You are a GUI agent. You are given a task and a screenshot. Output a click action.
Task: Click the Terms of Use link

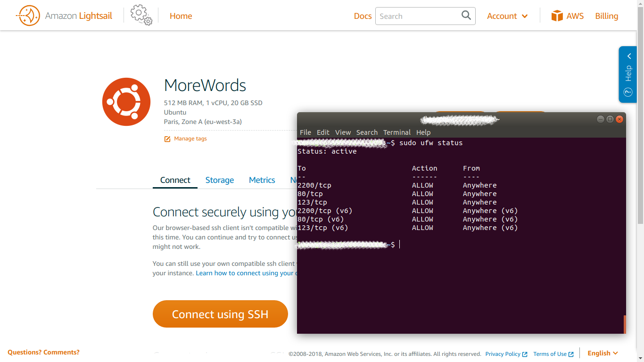550,354
